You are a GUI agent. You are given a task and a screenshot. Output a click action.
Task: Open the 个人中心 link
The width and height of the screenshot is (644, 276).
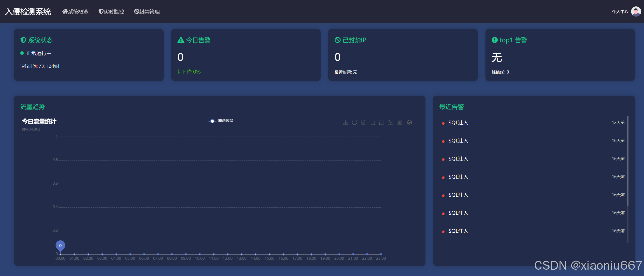620,12
